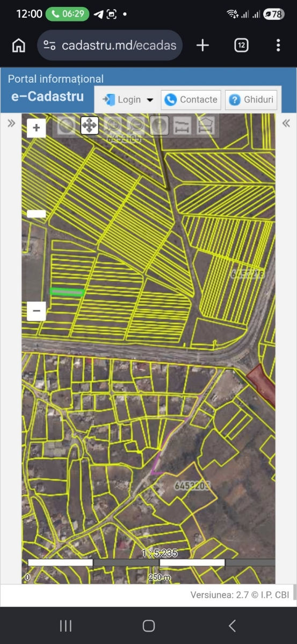This screenshot has height=644, width=297.
Task: Select the measure distance tool
Action: 183,126
